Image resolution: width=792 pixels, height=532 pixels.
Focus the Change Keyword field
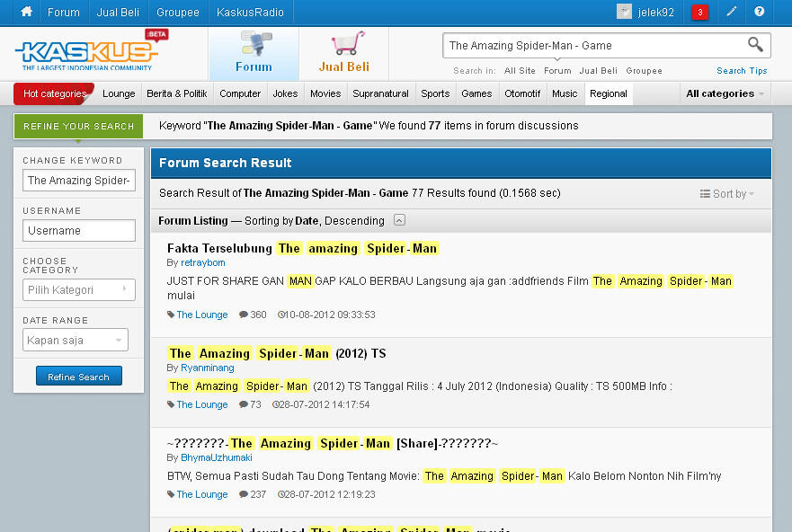pos(79,181)
